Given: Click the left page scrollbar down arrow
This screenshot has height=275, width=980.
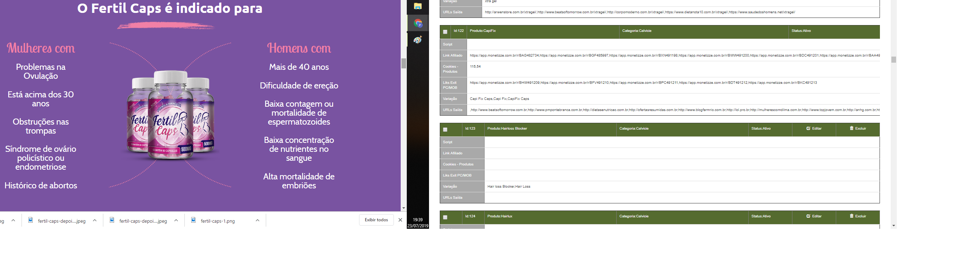Looking at the screenshot, I should pyautogui.click(x=404, y=208).
